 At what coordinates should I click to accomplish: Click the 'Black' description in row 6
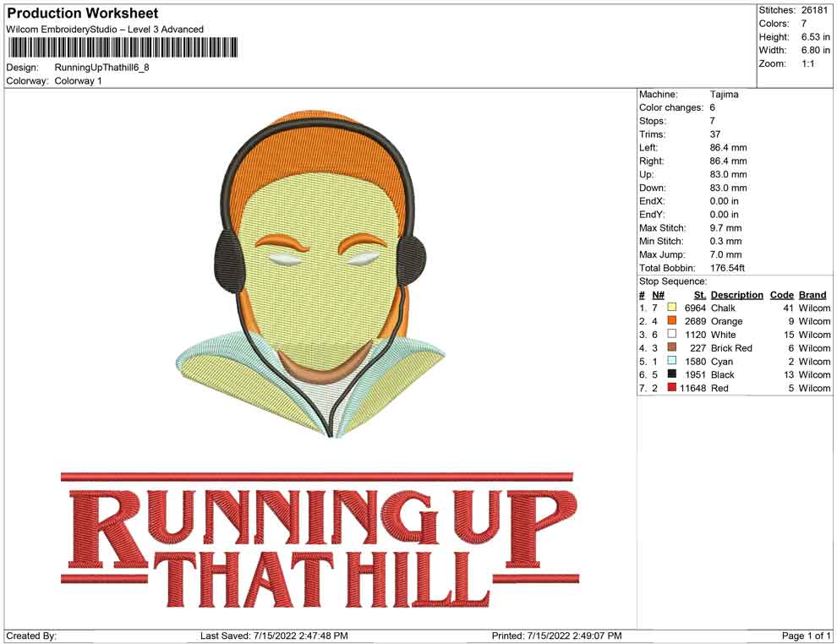(723, 374)
